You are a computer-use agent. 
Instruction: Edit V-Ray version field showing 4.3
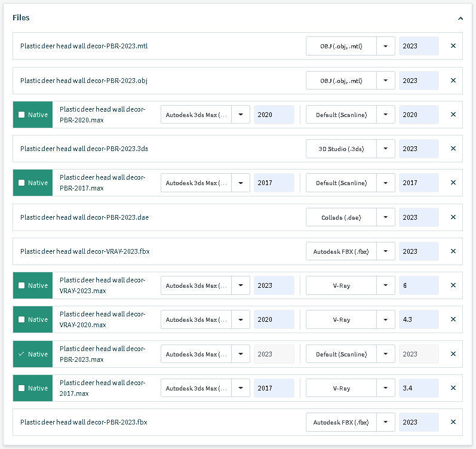[418, 319]
